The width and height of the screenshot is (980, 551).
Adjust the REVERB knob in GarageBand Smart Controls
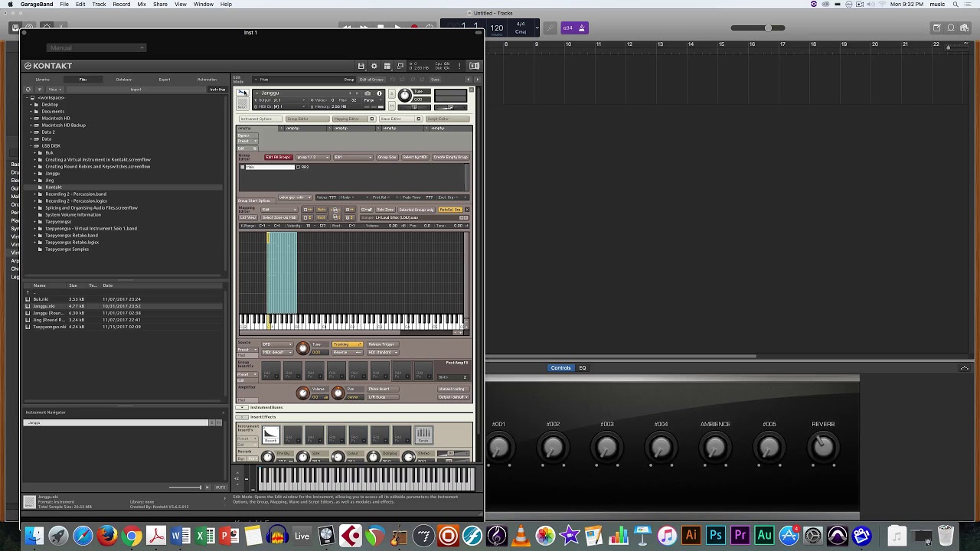(823, 448)
